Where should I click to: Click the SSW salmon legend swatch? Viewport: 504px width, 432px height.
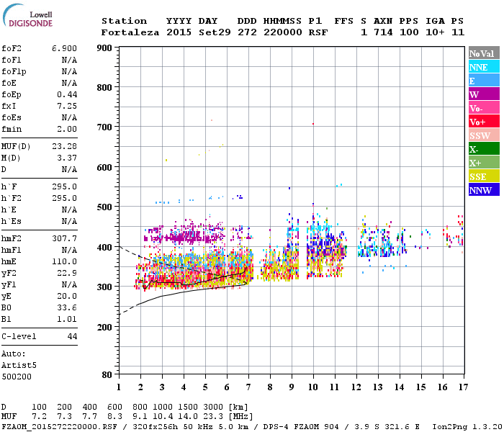point(484,135)
